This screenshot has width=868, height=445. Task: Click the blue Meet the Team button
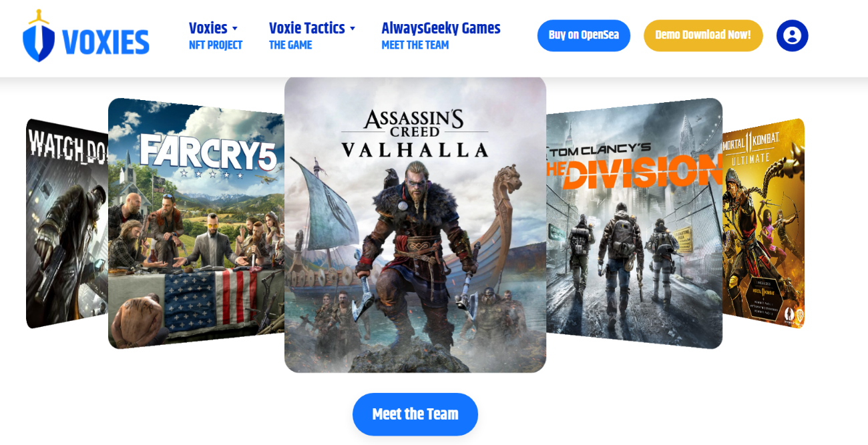(x=415, y=414)
